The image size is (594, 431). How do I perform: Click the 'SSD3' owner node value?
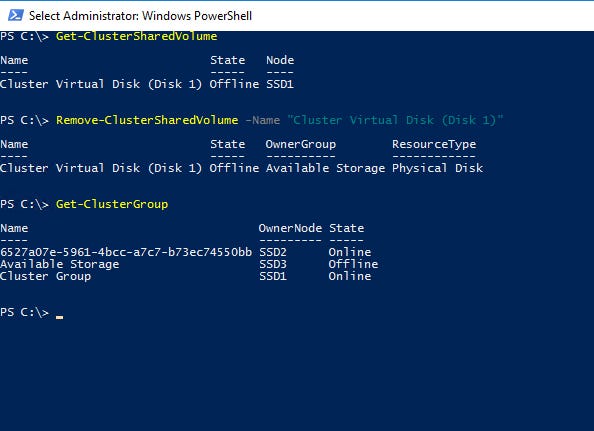(273, 264)
